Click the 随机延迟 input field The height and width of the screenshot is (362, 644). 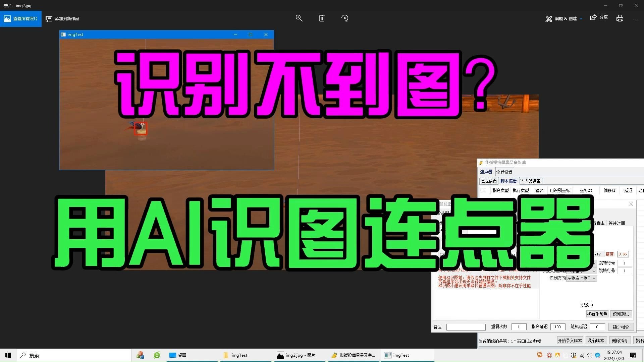597,327
